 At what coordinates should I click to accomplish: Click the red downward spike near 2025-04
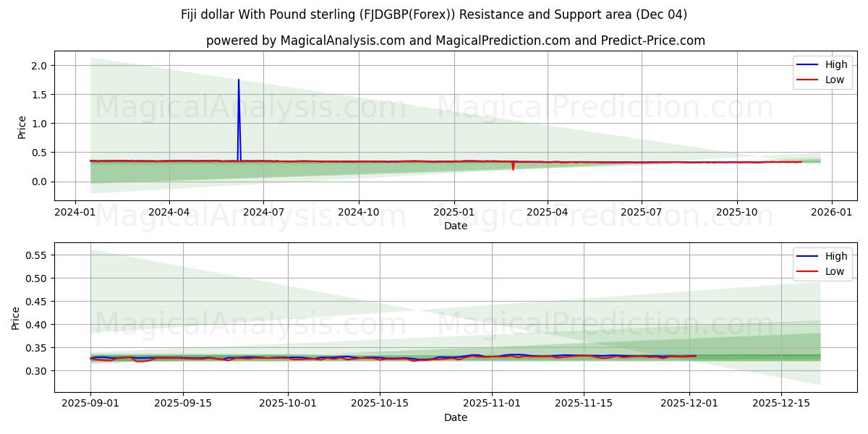pyautogui.click(x=513, y=168)
